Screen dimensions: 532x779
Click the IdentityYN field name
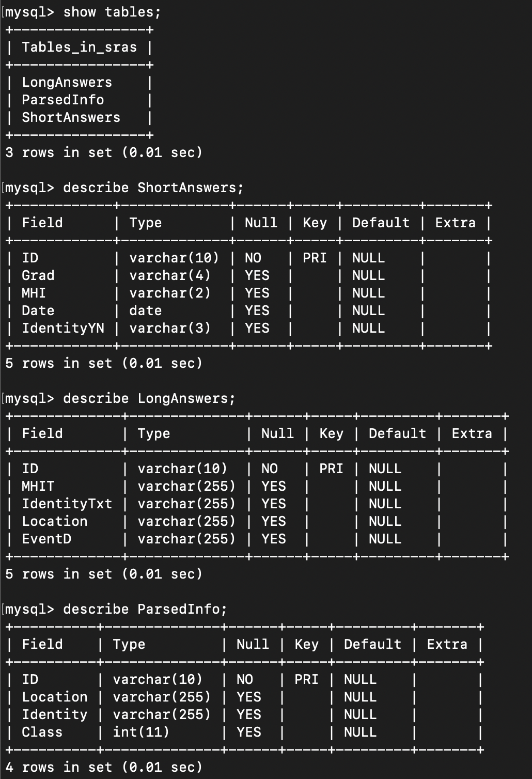point(63,329)
